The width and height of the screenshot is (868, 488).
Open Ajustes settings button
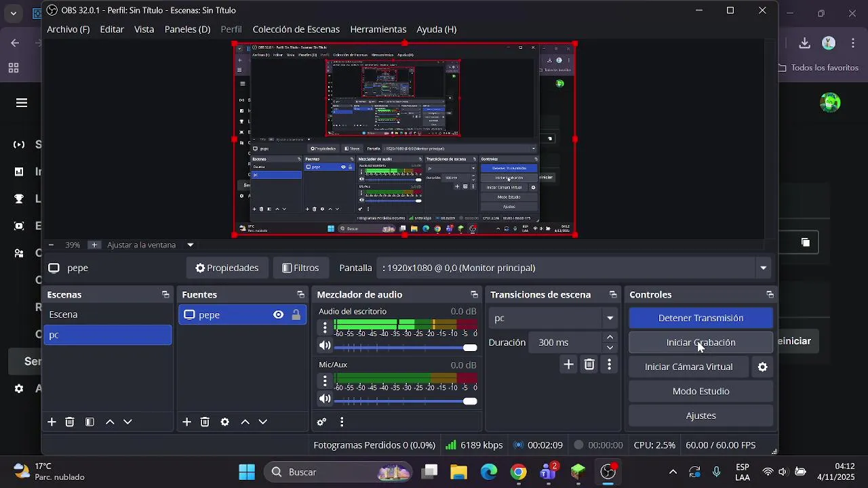[701, 415]
